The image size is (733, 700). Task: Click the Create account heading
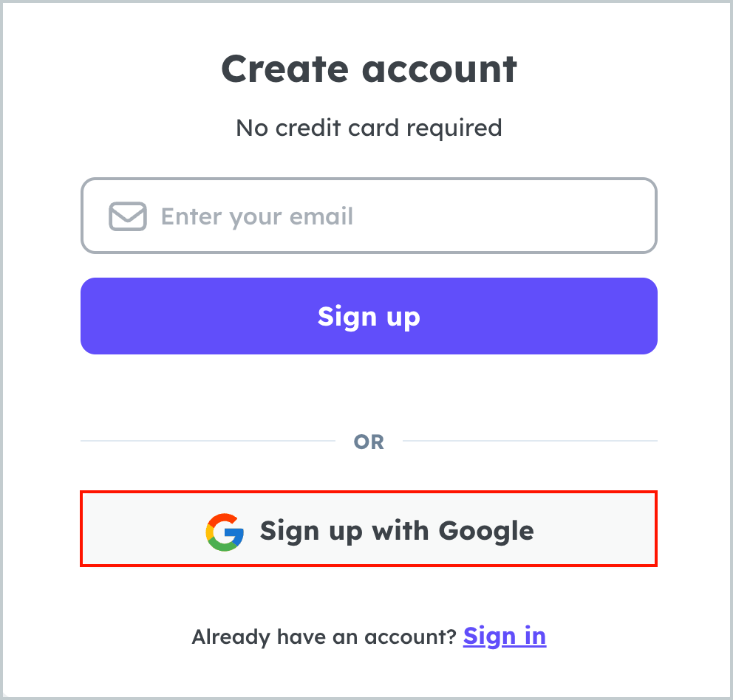[x=369, y=69]
